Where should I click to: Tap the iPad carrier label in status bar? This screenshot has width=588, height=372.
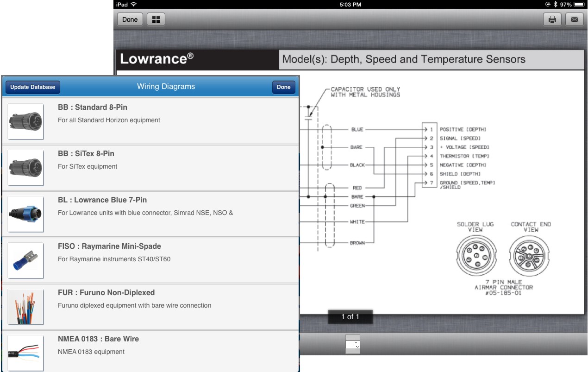point(121,4)
